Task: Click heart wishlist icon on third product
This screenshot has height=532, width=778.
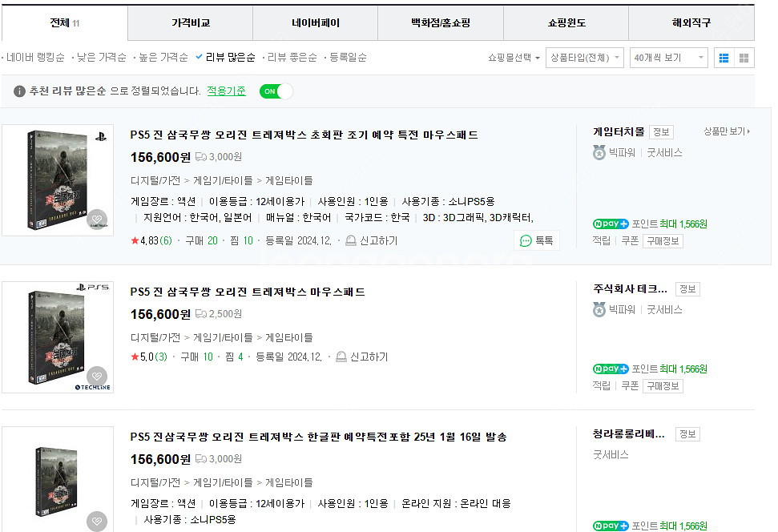Action: pyautogui.click(x=97, y=521)
